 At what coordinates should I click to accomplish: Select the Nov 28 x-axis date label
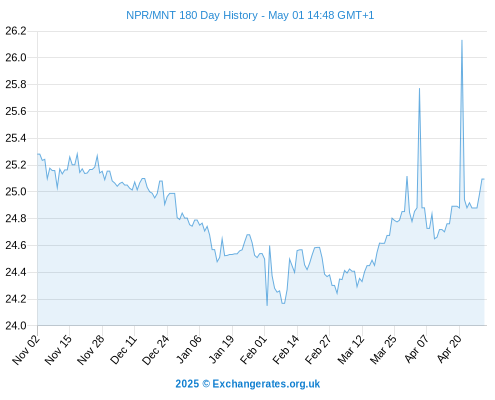pyautogui.click(x=91, y=349)
